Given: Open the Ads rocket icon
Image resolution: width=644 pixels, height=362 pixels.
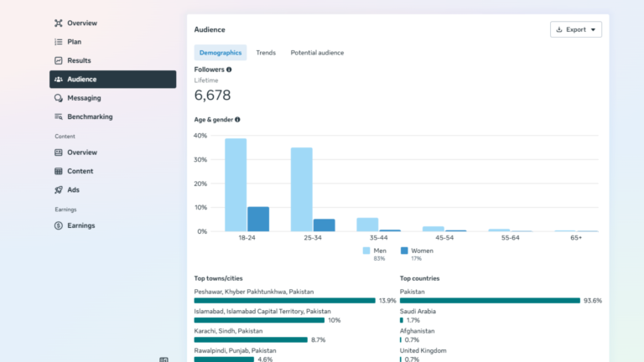Looking at the screenshot, I should 59,189.
